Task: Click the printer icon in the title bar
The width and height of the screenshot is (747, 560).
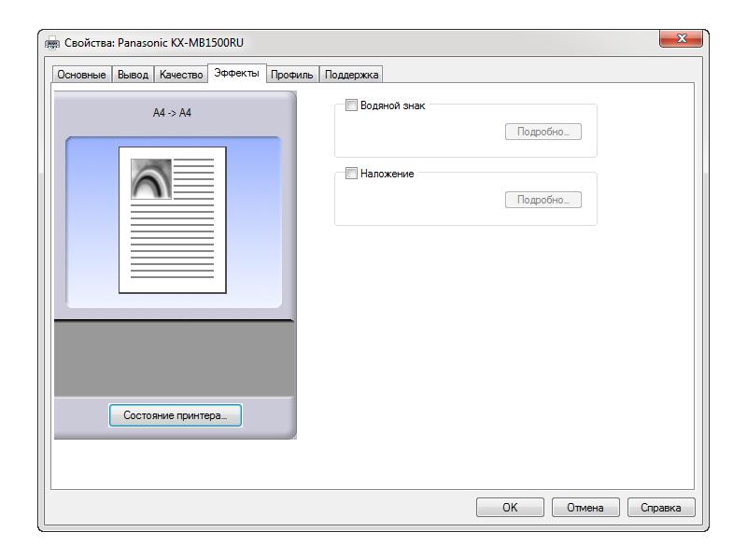Action: pyautogui.click(x=52, y=43)
